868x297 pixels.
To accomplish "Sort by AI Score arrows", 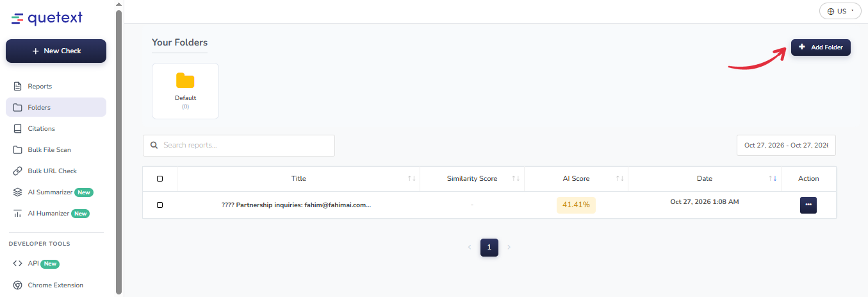I will (619, 178).
